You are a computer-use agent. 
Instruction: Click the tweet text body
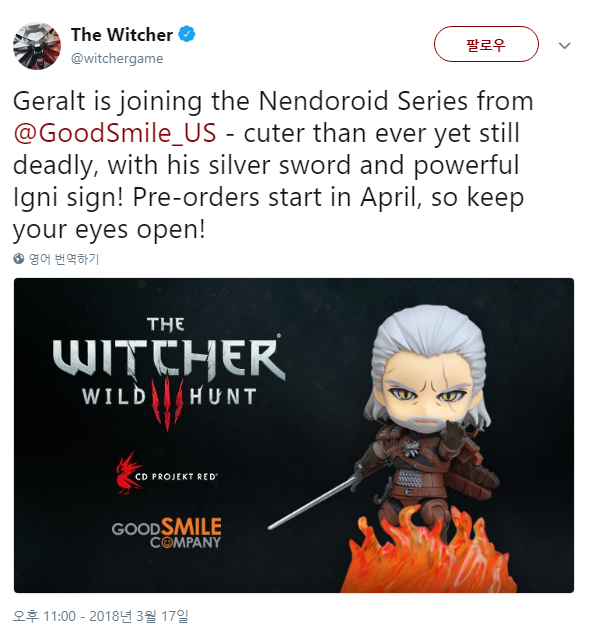(272, 165)
